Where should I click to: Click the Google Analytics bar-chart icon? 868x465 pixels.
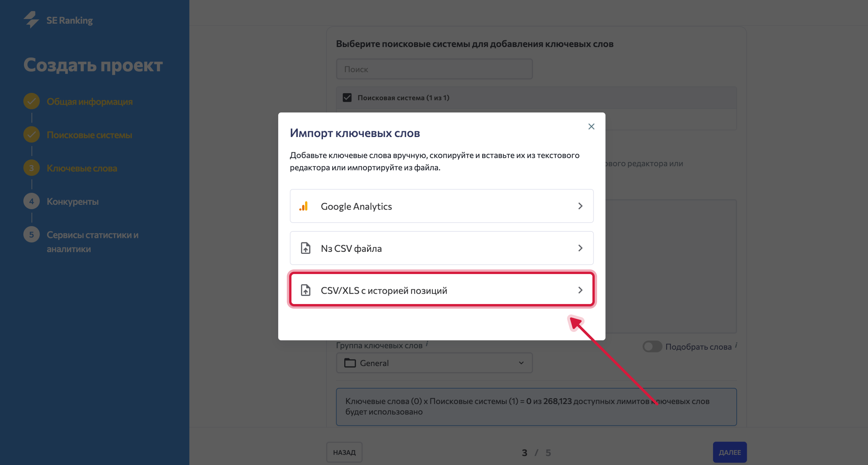point(304,206)
